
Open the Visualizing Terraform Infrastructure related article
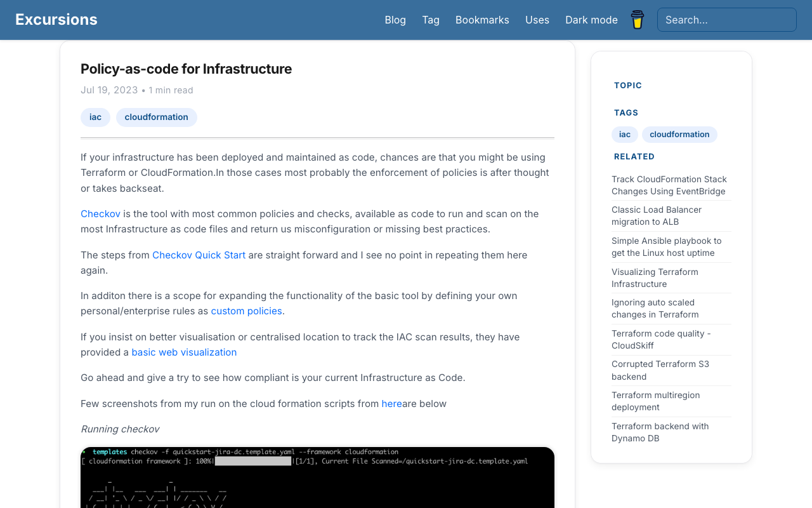(655, 278)
